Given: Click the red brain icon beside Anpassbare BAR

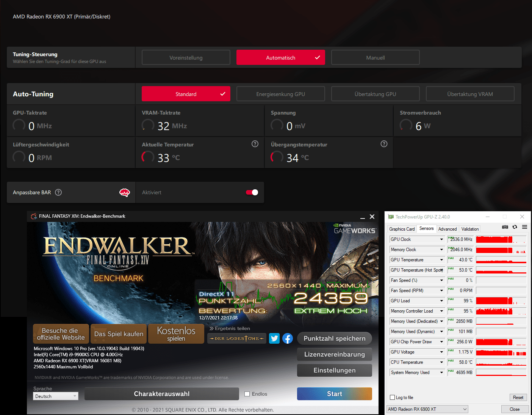Looking at the screenshot, I should (125, 192).
